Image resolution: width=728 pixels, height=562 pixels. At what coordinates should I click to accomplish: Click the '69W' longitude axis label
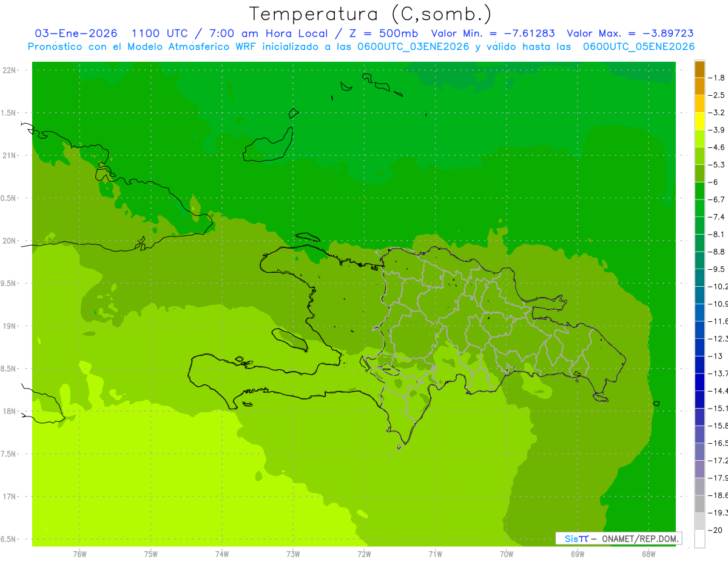pos(578,554)
